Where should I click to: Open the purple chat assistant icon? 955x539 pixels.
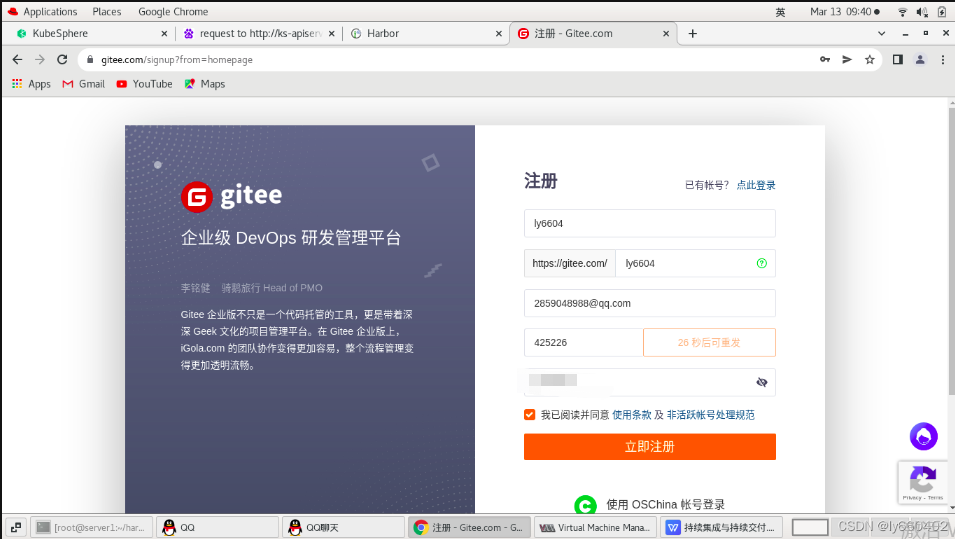tap(923, 436)
